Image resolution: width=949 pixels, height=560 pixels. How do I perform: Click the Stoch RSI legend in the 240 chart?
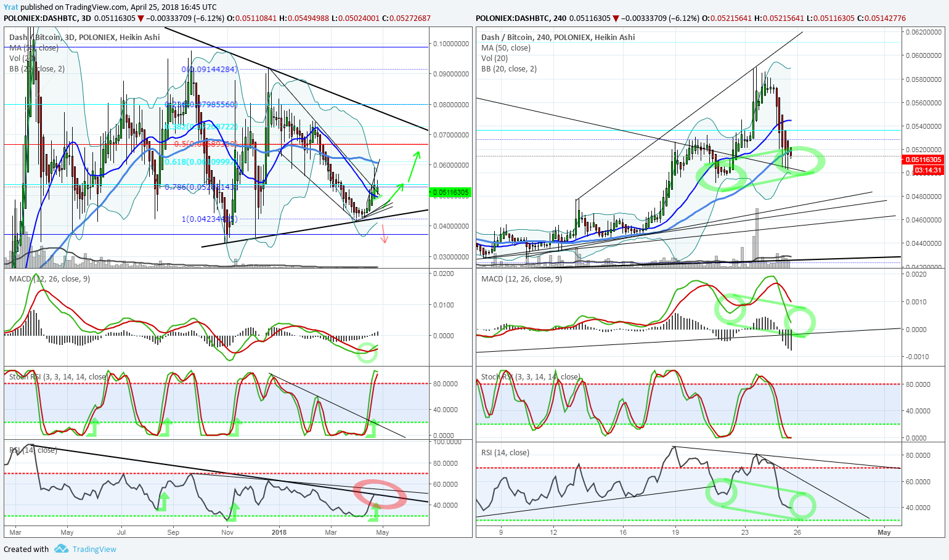530,376
